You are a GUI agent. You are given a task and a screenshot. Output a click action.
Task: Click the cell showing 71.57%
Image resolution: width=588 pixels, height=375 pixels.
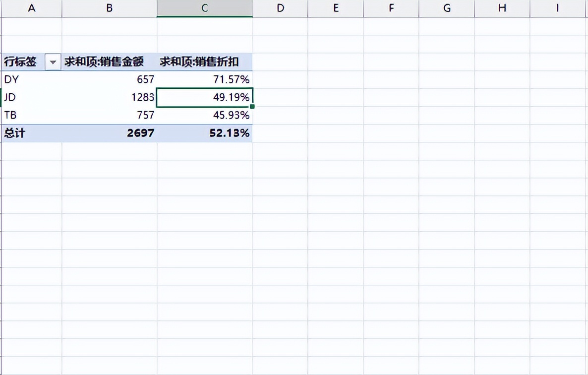coord(205,79)
